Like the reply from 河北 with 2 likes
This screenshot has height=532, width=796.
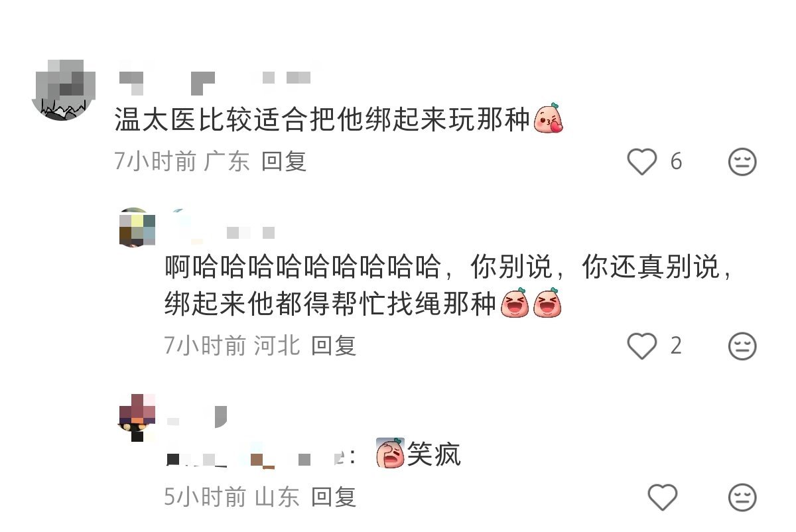click(x=642, y=346)
